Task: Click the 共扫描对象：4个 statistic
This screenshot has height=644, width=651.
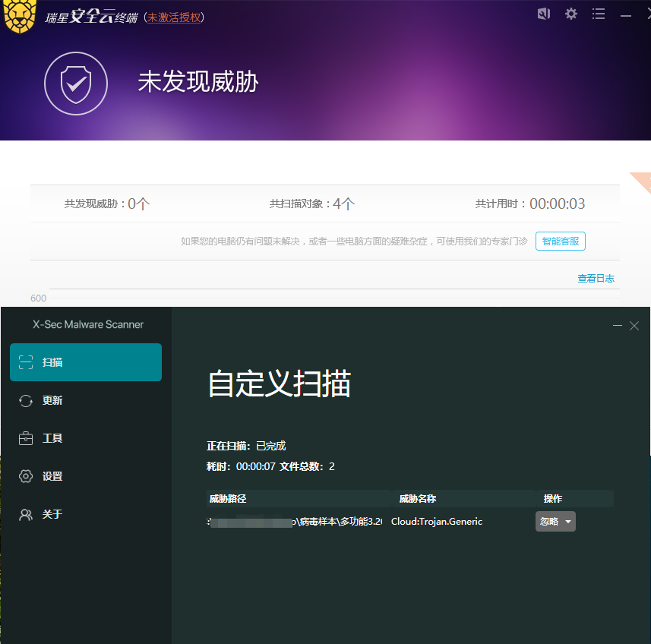Action: (x=312, y=204)
